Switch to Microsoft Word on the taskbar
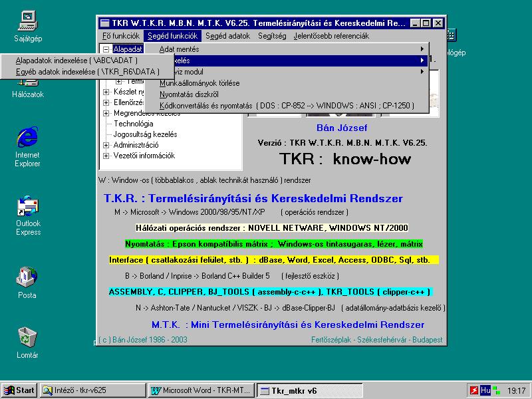The image size is (532, 399). (x=201, y=390)
